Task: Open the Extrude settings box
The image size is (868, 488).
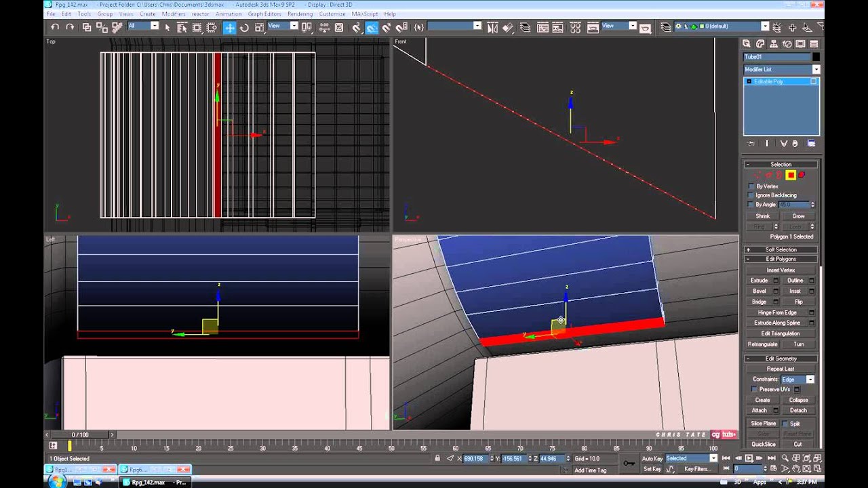Action: [x=776, y=281]
